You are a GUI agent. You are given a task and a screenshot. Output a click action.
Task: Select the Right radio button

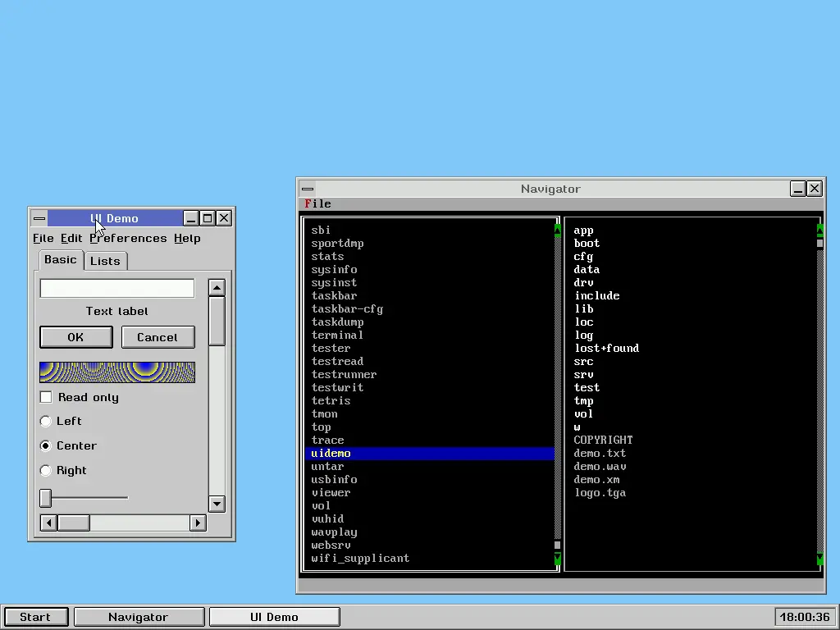pyautogui.click(x=46, y=470)
